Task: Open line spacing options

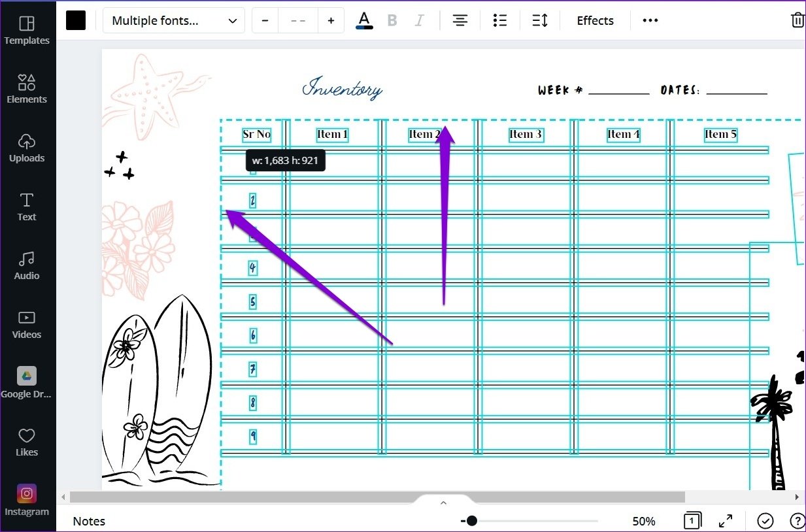Action: pos(540,21)
